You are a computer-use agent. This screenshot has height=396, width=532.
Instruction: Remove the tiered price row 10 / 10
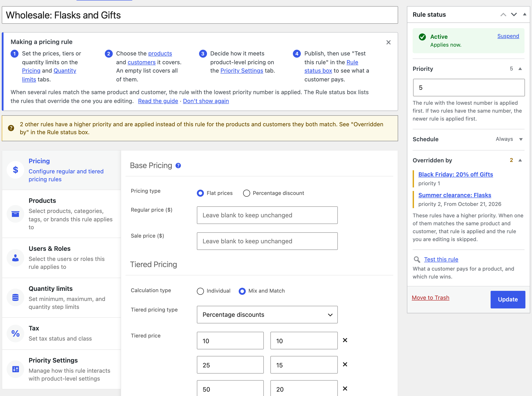pyautogui.click(x=345, y=340)
